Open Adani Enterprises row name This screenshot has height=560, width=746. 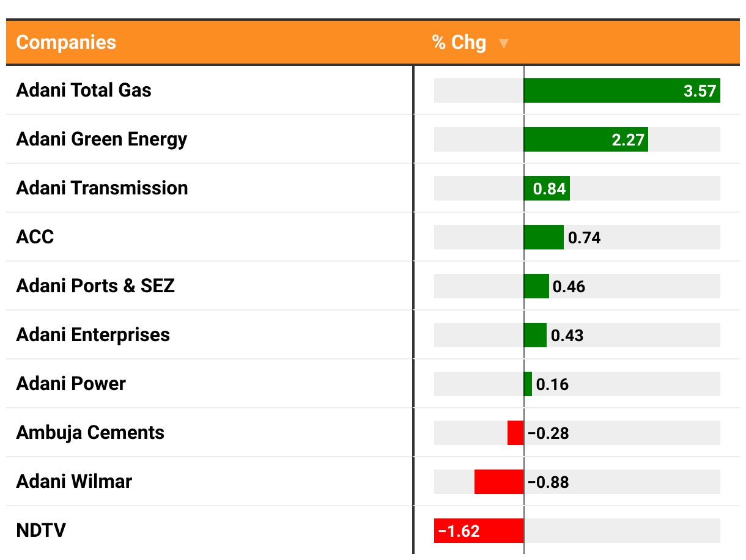(x=93, y=334)
